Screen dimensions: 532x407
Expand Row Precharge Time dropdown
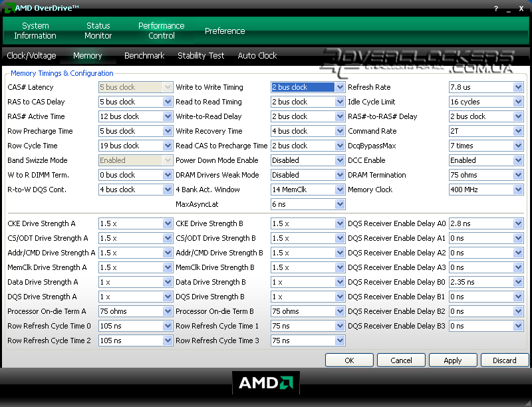pos(168,131)
